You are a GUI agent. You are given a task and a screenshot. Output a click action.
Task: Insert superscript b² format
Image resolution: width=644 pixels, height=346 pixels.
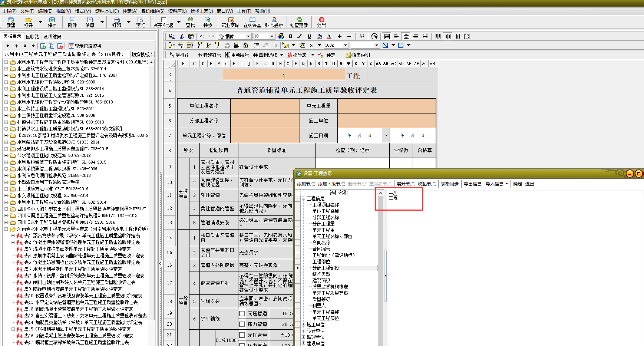362,36
